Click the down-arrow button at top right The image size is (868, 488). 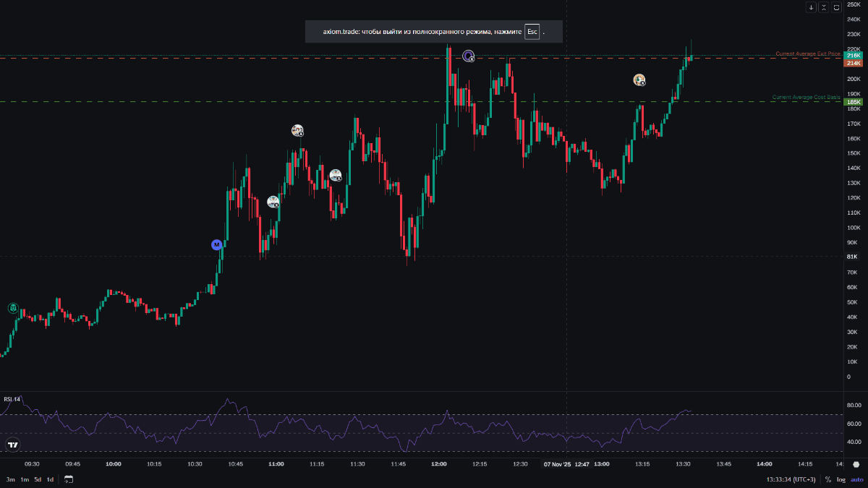click(x=812, y=7)
